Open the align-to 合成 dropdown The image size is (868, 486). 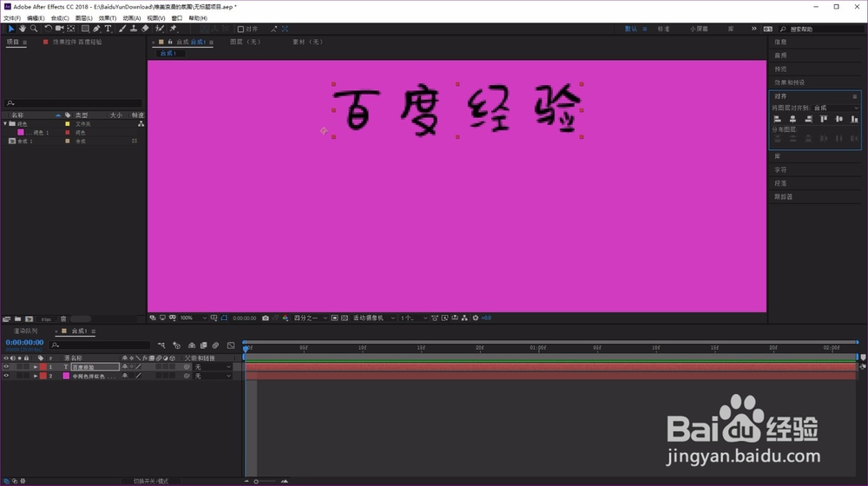coord(836,108)
